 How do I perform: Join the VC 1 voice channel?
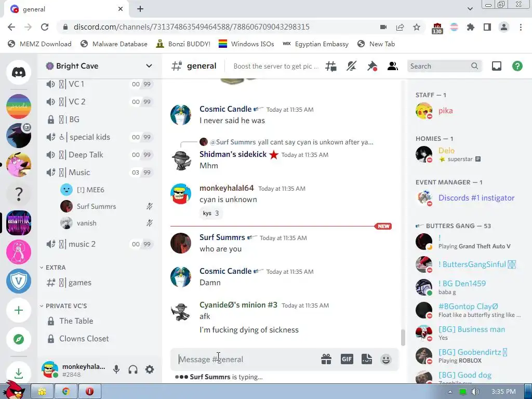coord(99,84)
